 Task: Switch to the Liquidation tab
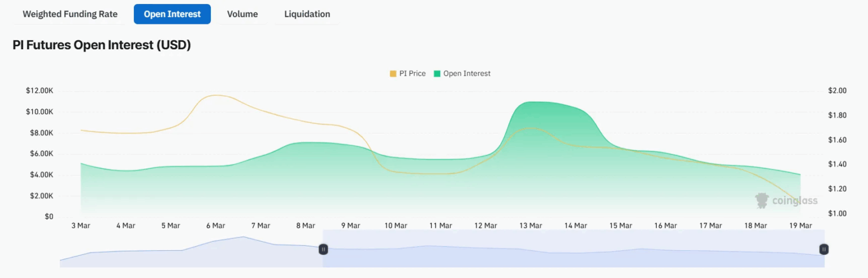coord(307,14)
